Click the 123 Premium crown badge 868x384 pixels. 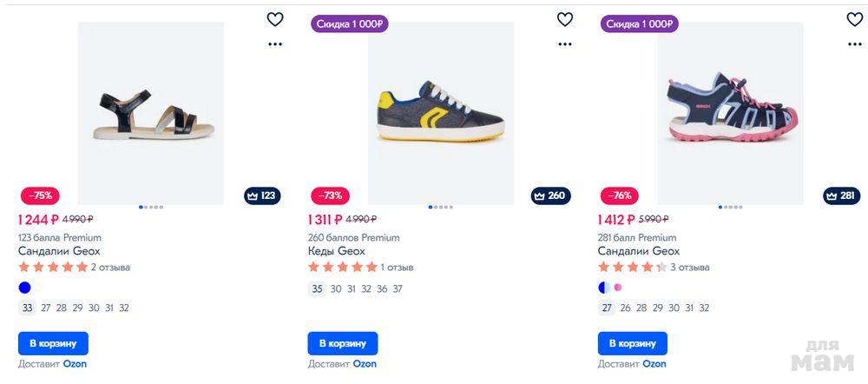click(261, 195)
